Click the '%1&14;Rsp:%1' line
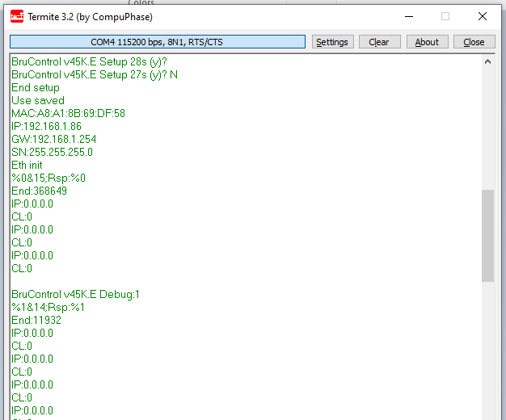The width and height of the screenshot is (506, 420). pyautogui.click(x=48, y=307)
